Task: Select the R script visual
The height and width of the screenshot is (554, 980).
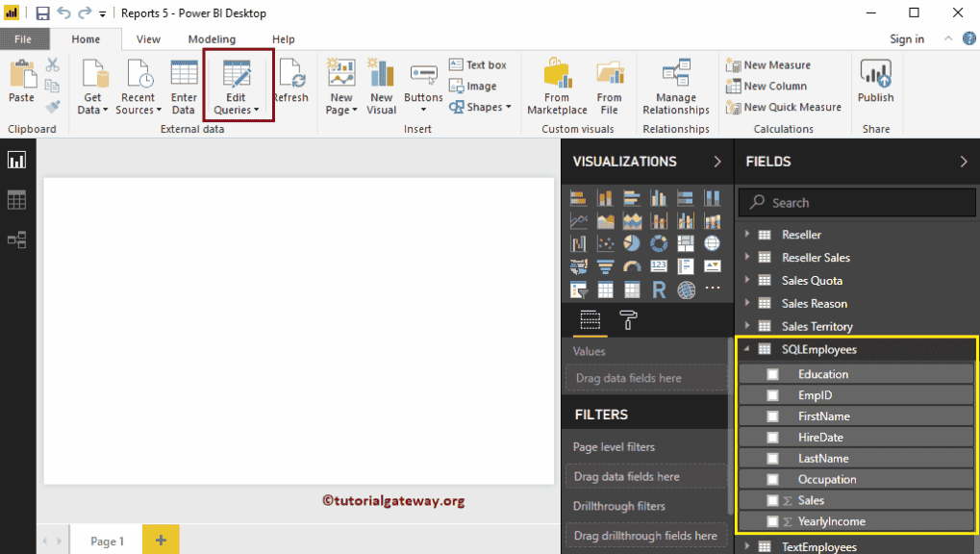Action: [x=659, y=290]
